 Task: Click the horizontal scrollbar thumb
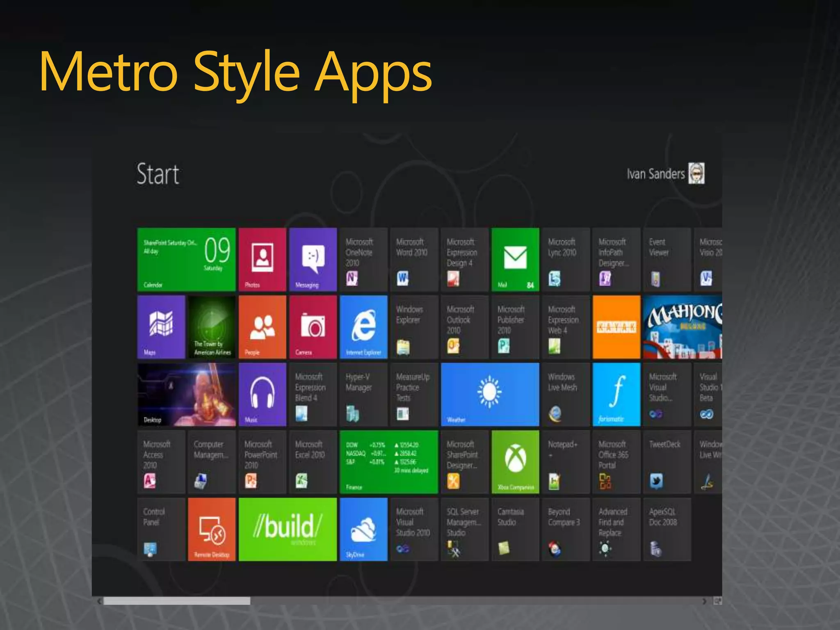coord(177,601)
